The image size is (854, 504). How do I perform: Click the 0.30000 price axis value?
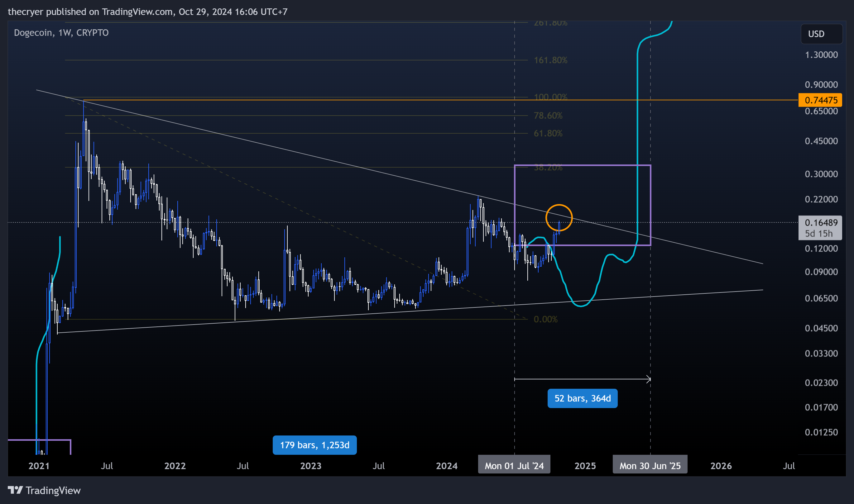pos(821,174)
